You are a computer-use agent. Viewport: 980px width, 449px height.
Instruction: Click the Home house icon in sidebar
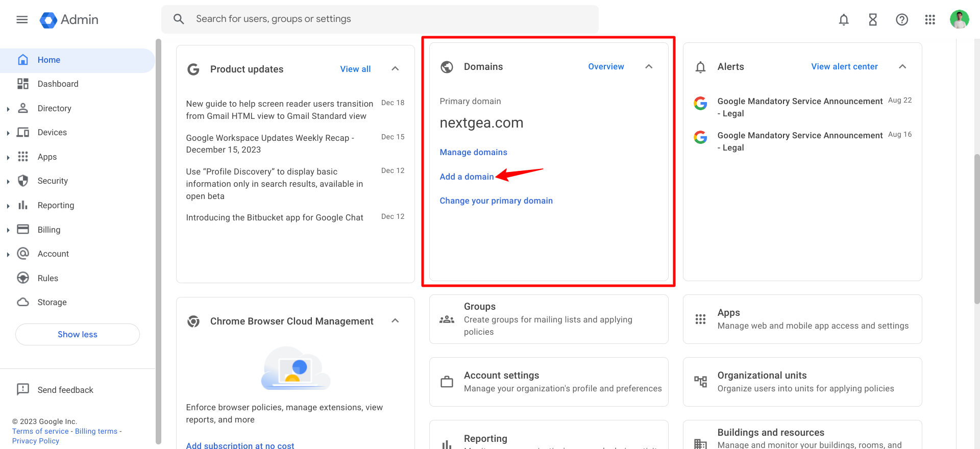23,60
